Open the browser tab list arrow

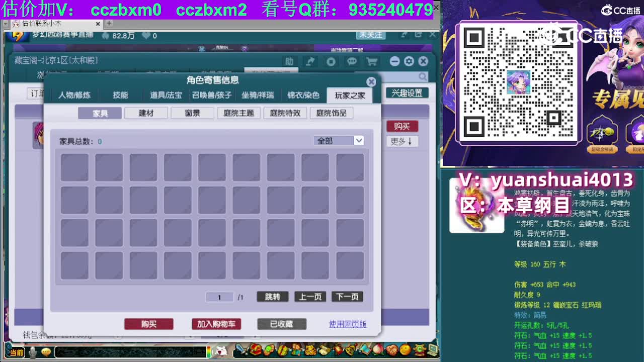click(x=6, y=24)
